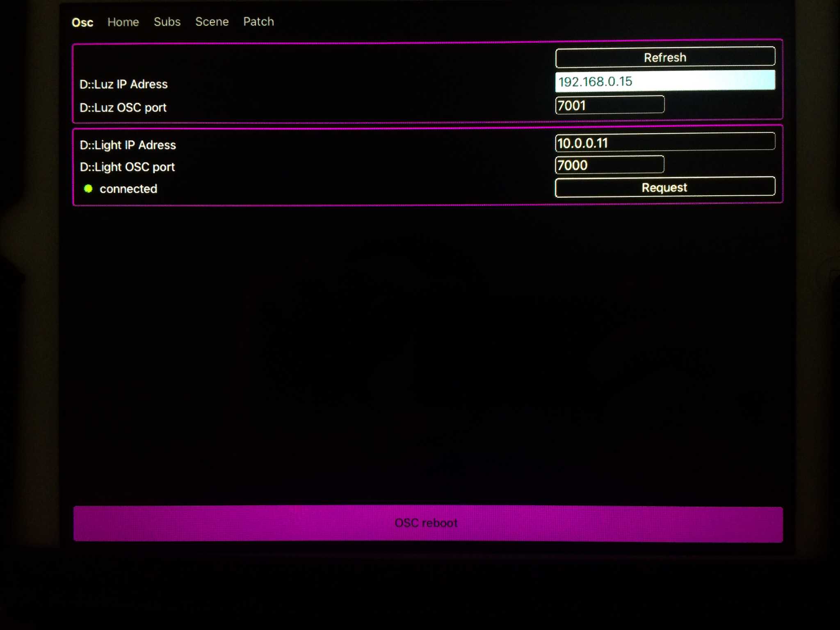Click the D::Light IP Adress label

128,145
